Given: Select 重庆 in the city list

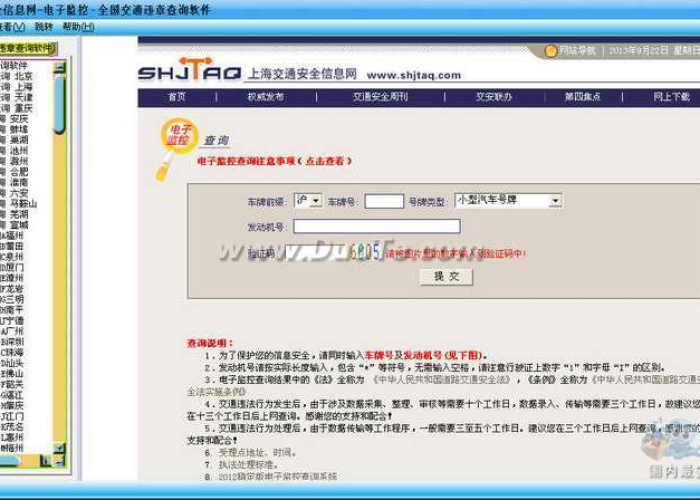Looking at the screenshot, I should 23,108.
